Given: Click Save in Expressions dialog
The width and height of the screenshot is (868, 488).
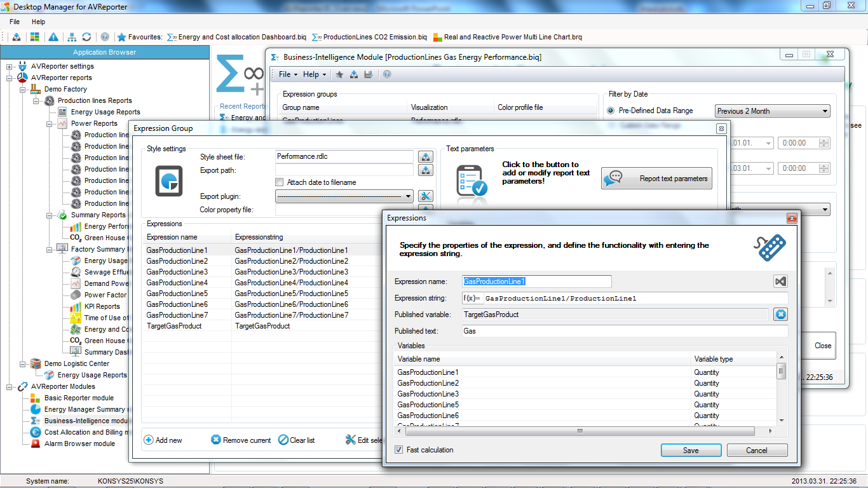Looking at the screenshot, I should [691, 450].
